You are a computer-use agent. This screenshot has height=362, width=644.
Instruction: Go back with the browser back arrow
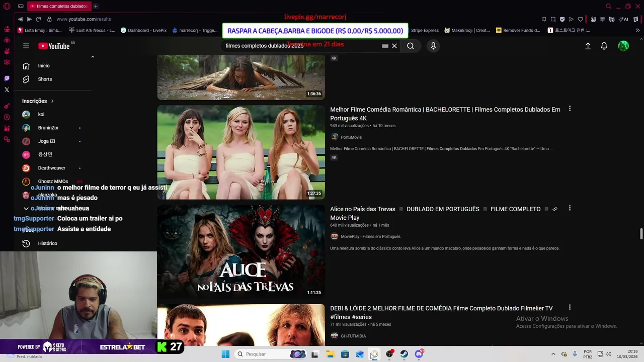coord(20,19)
